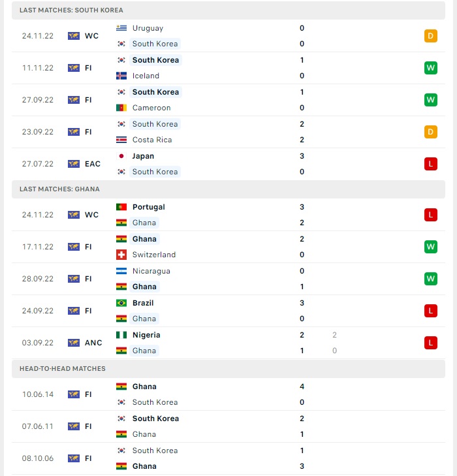Viewport: 457px width, 476px height.
Task: Click the Japan flag icon
Action: tap(121, 156)
